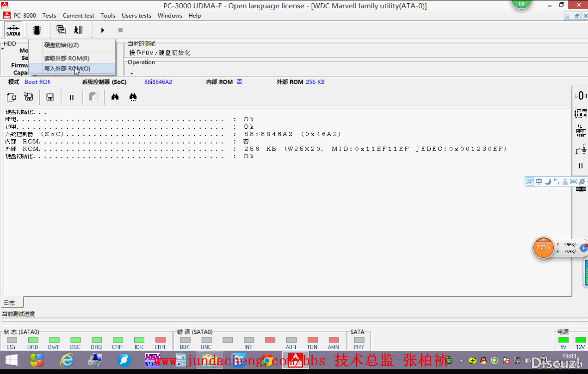The width and height of the screenshot is (588, 374).
Task: Start test with the play arrow
Action: tap(103, 30)
